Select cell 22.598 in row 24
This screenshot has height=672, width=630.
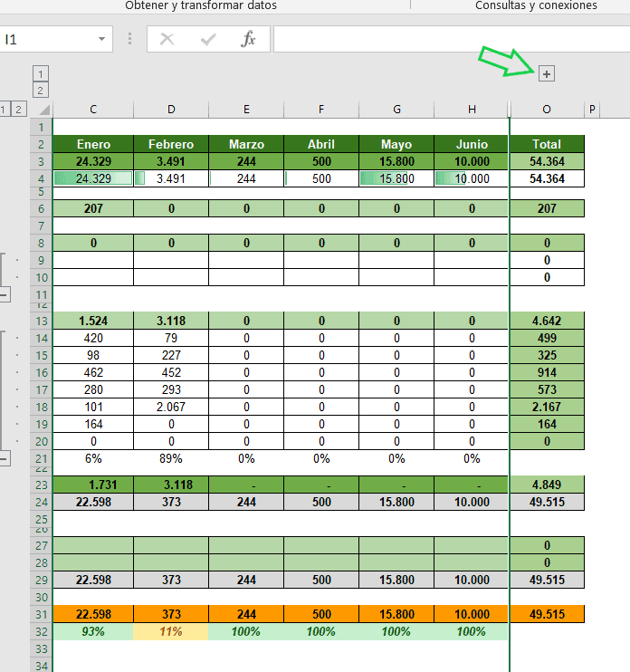point(93,502)
